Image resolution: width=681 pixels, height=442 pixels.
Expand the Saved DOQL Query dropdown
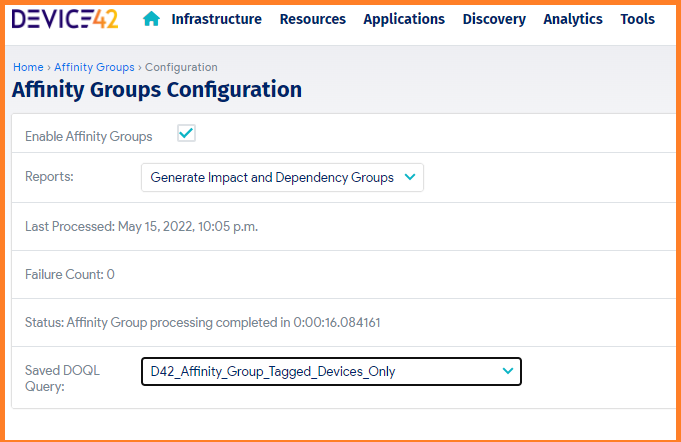click(330, 371)
